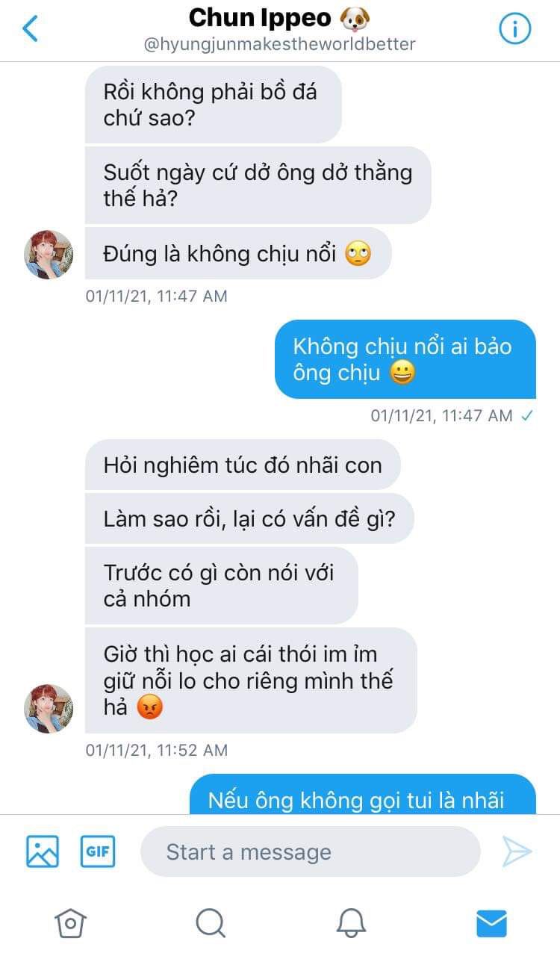Switch to the Home tab
Viewport: 560px width, 962px height.
(70, 923)
